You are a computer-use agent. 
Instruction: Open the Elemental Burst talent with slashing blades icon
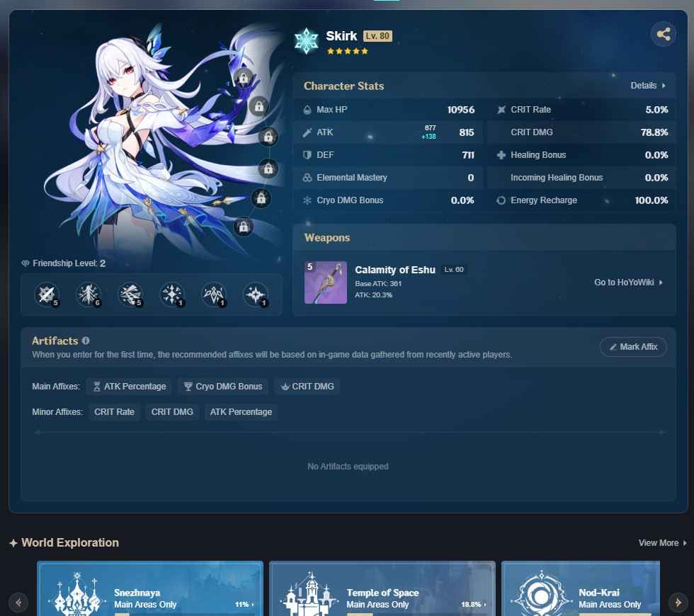(130, 295)
